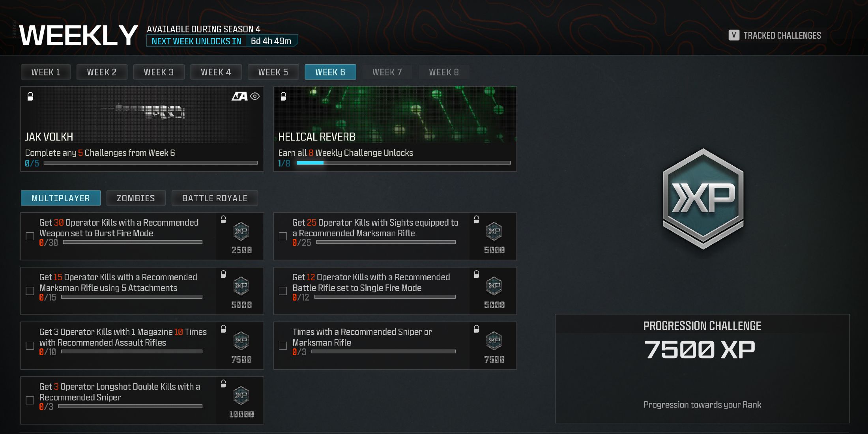
Task: Select BATTLE ROYALE tab
Action: click(x=214, y=198)
